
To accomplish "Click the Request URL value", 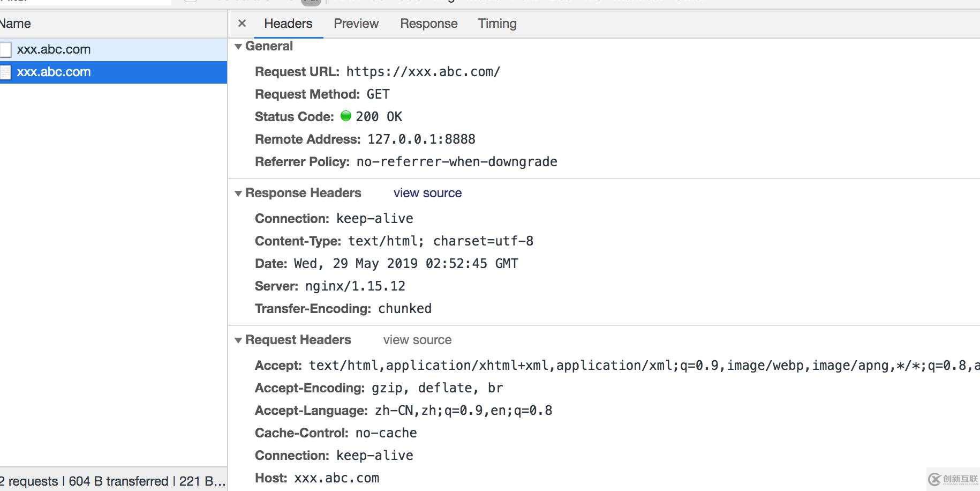I will [x=423, y=72].
